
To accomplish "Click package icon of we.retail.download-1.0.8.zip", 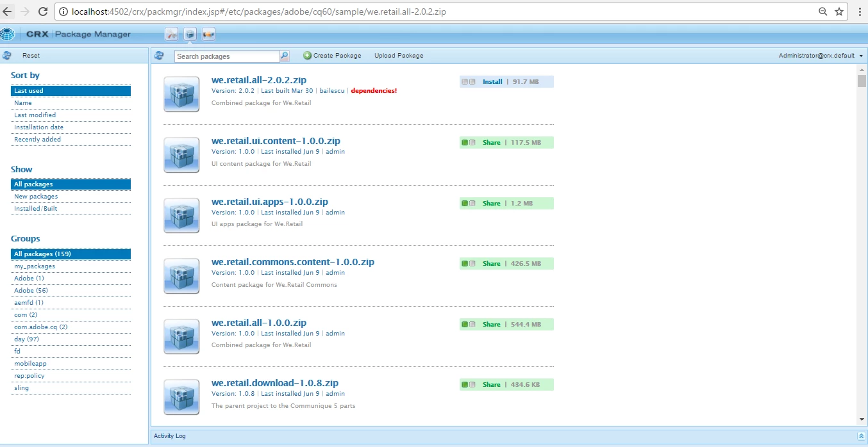I will tap(181, 397).
